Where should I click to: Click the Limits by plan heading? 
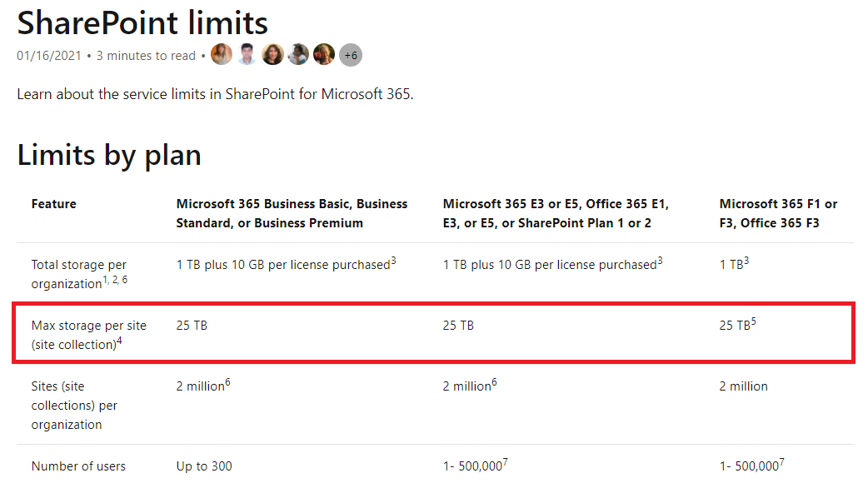point(109,156)
